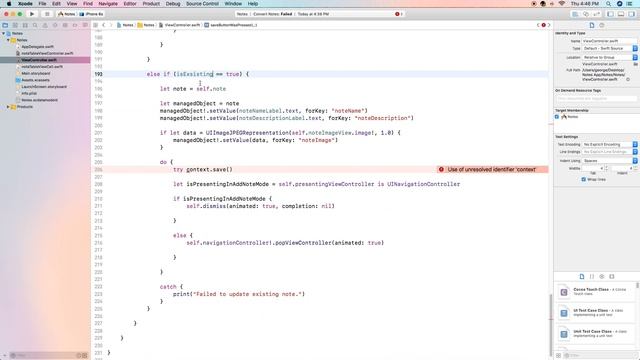Select Cocoa Touch Class template
Image resolution: width=640 pixels, height=360 pixels.
[596, 291]
